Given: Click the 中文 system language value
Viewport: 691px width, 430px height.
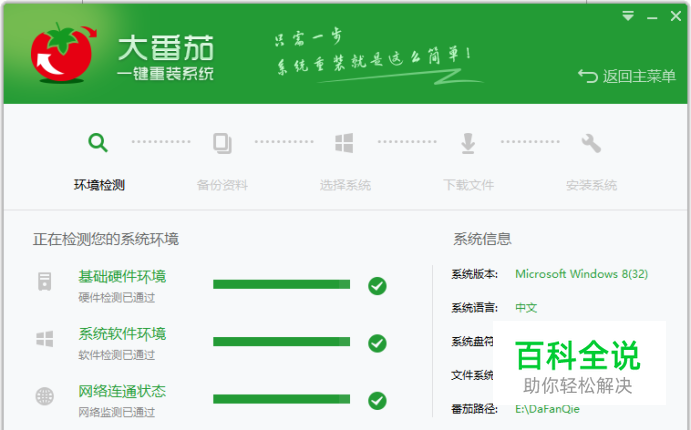Looking at the screenshot, I should point(526,308).
